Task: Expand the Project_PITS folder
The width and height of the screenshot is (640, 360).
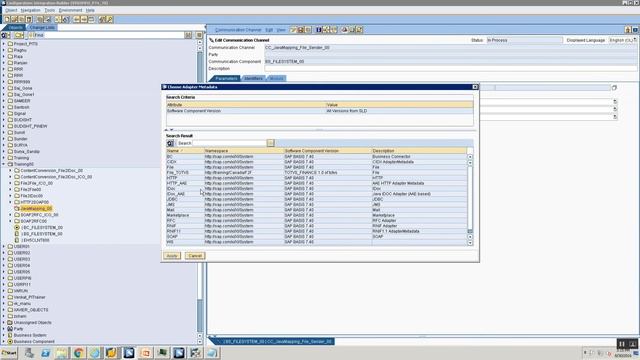Action: coord(4,44)
